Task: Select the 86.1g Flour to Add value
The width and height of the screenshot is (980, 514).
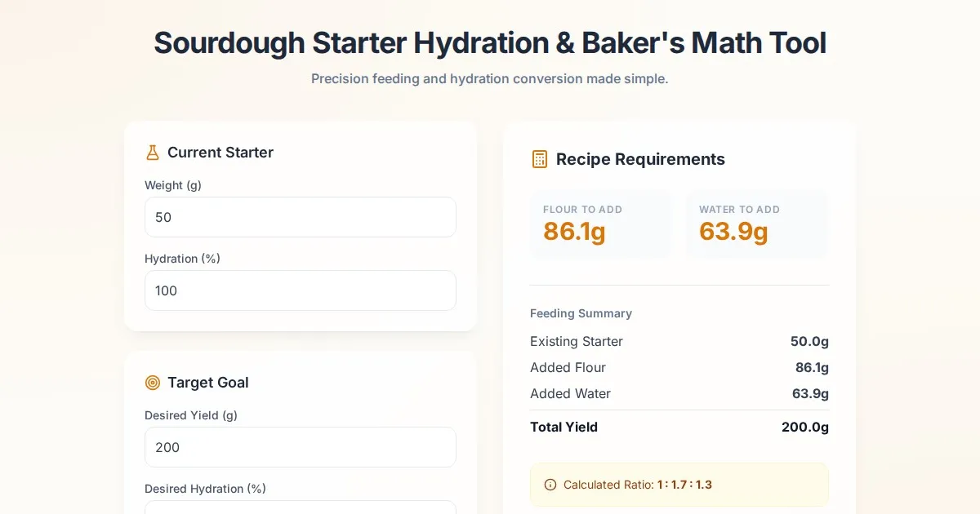Action: tap(574, 232)
